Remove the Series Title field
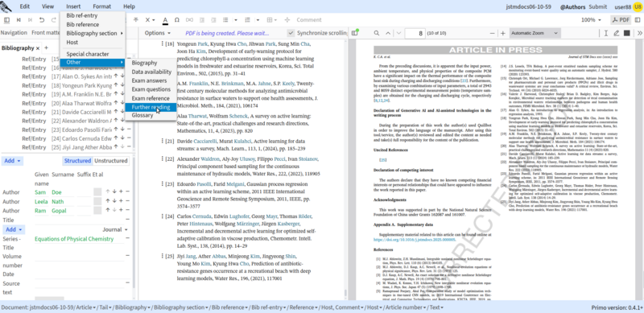644x313 pixels. (128, 238)
